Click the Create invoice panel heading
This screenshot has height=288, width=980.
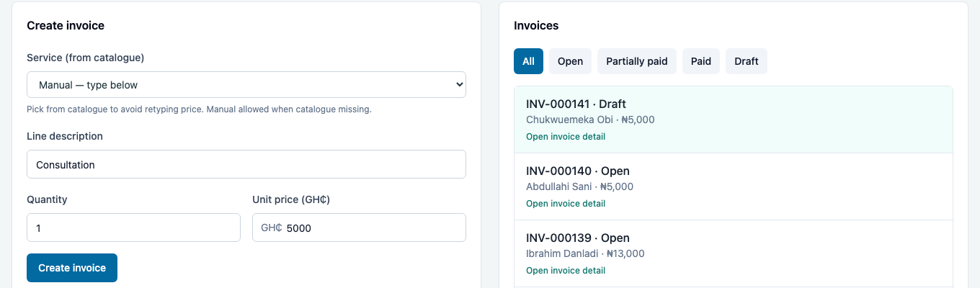(x=66, y=25)
